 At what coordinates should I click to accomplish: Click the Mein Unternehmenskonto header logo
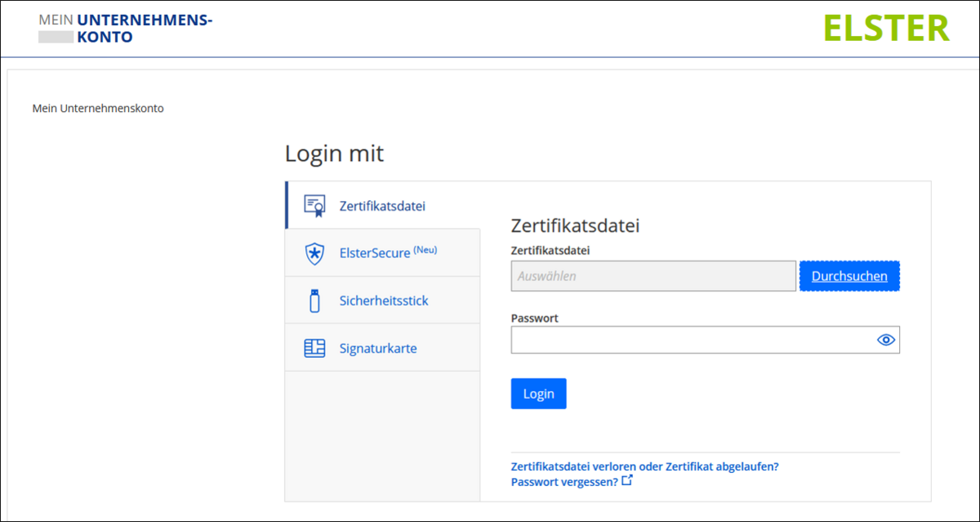pyautogui.click(x=125, y=29)
